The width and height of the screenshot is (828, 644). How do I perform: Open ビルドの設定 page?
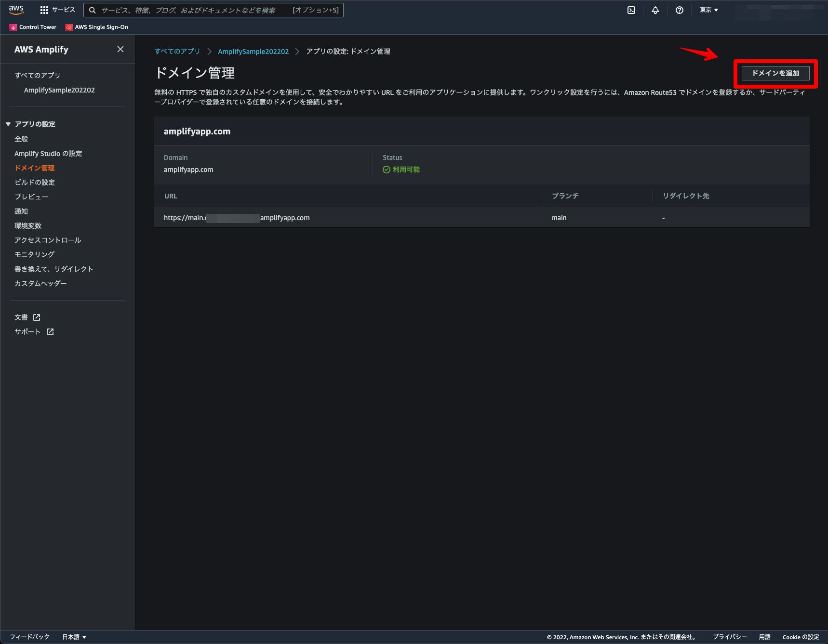pyautogui.click(x=35, y=182)
